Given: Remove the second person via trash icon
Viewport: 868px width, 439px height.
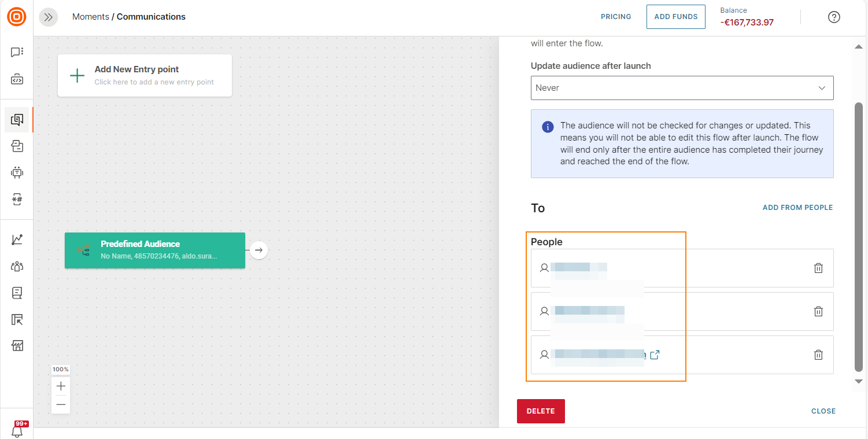Looking at the screenshot, I should coord(818,311).
